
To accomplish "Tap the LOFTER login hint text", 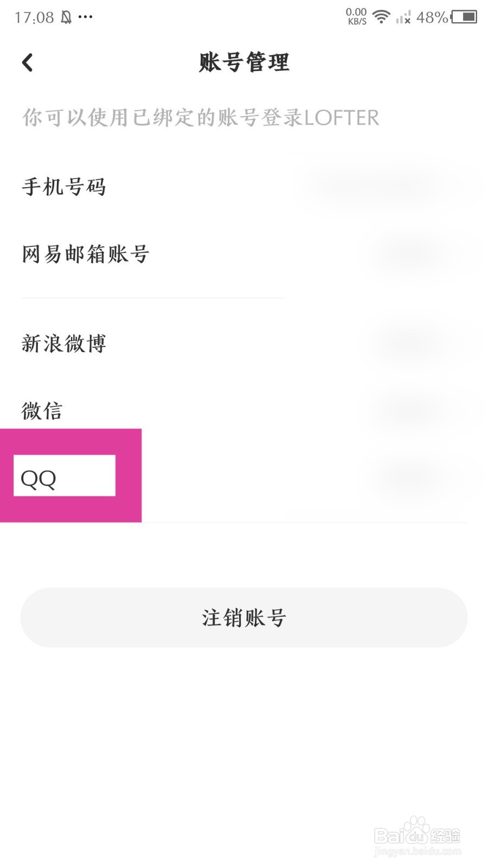I will click(201, 118).
